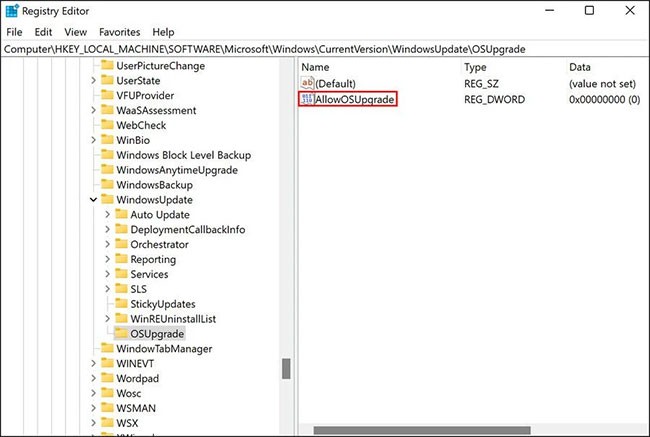Click the WindowsAnytimeUpgrade folder icon
Viewport: 650px width, 437px height.
pos(107,170)
